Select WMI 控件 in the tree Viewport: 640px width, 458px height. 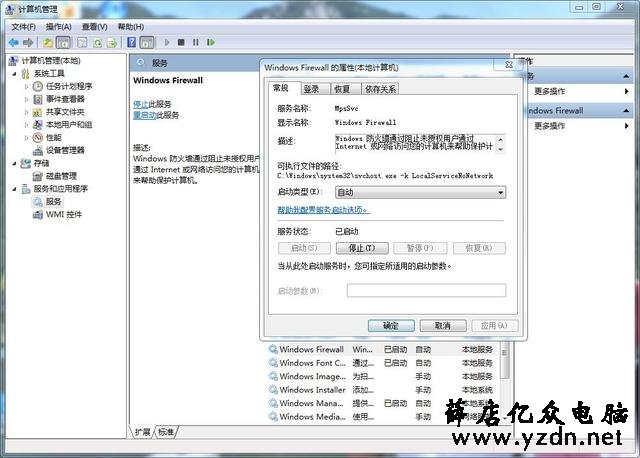pyautogui.click(x=63, y=214)
